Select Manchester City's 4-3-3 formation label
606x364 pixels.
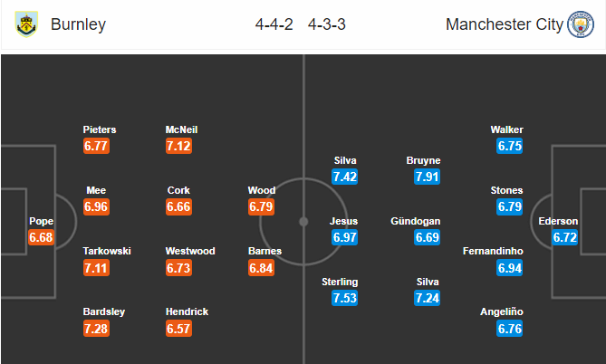(327, 24)
